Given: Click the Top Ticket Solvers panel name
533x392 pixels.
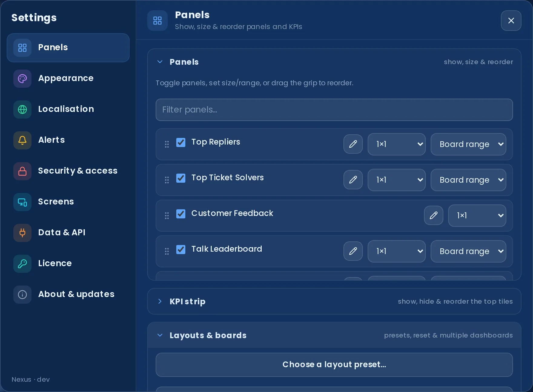Looking at the screenshot, I should click(227, 178).
